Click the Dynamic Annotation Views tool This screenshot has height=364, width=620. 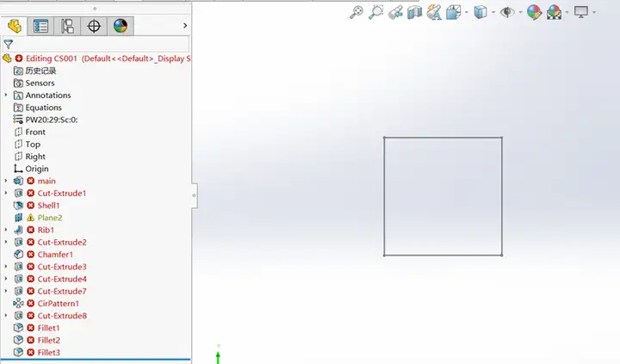(x=434, y=12)
